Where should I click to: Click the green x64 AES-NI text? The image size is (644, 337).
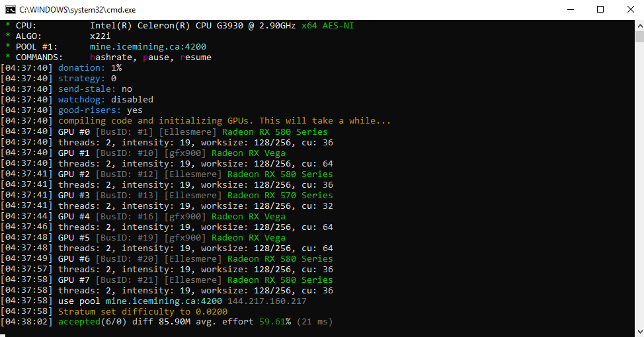pos(332,26)
